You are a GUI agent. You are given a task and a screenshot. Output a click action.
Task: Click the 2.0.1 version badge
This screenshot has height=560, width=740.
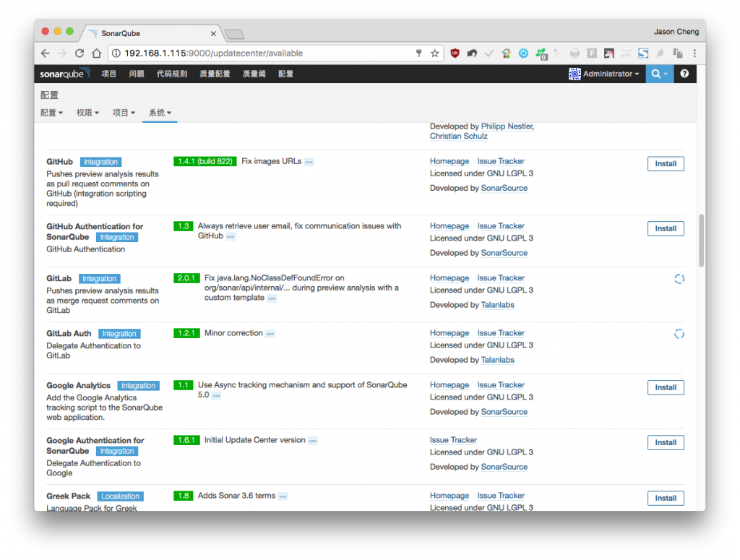click(186, 278)
